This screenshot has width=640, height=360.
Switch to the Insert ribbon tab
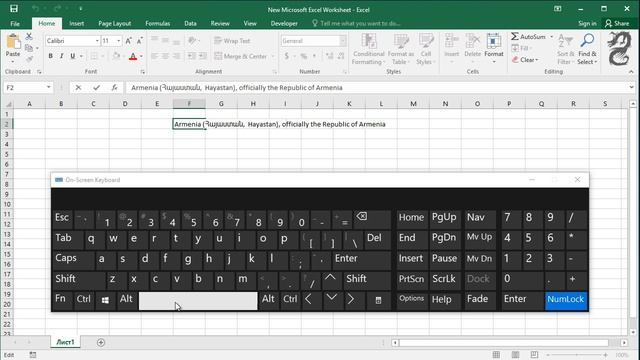[76, 23]
